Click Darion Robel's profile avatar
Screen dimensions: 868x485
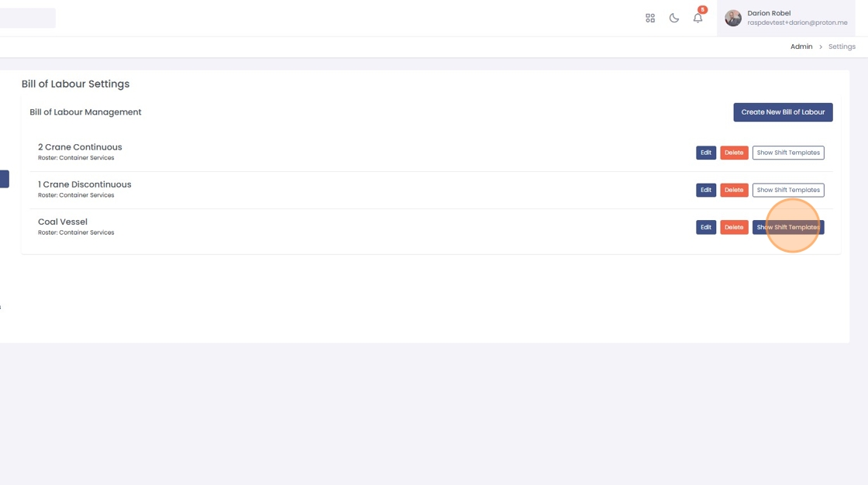(x=733, y=18)
